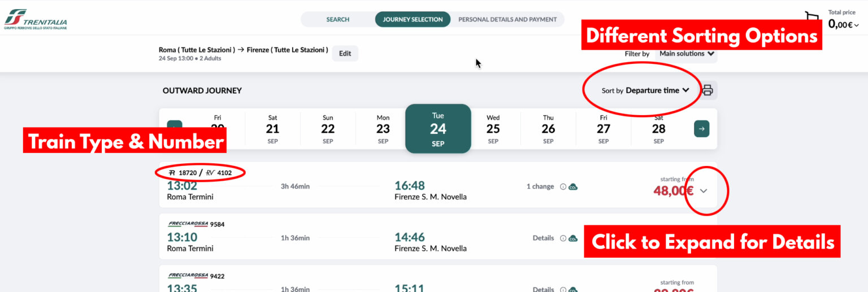Go to the Search step tab

click(x=338, y=19)
